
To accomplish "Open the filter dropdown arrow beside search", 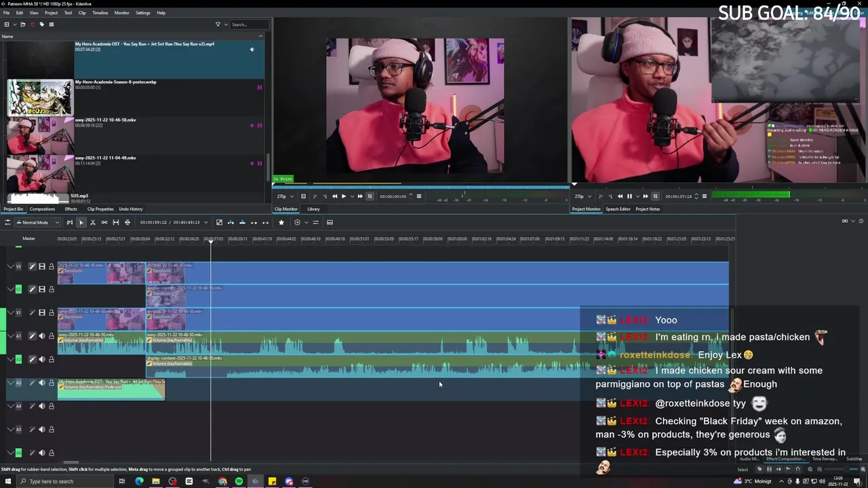I will pos(224,24).
